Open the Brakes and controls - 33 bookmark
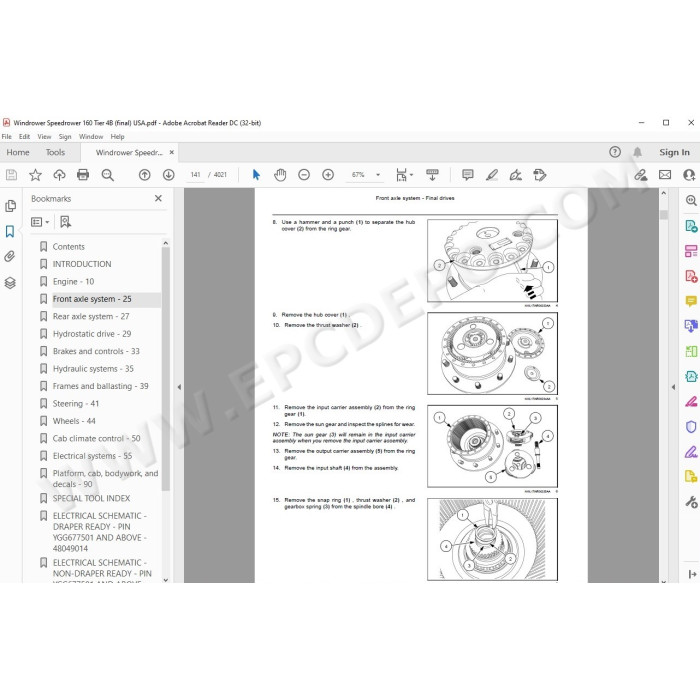 pos(96,351)
